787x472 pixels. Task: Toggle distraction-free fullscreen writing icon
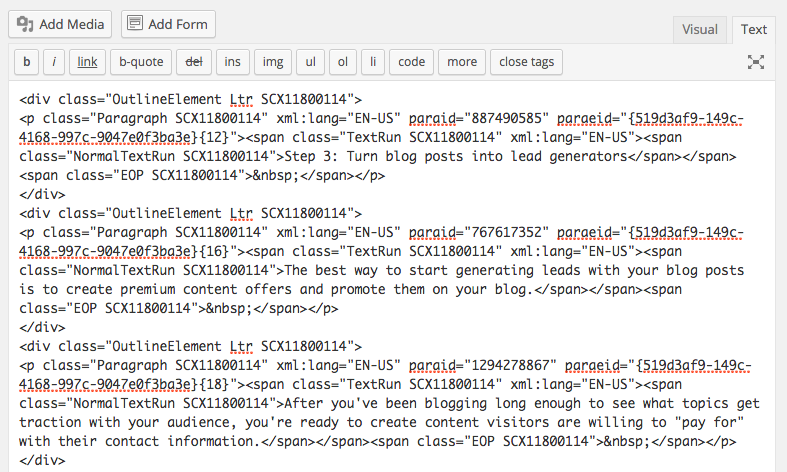[755, 62]
